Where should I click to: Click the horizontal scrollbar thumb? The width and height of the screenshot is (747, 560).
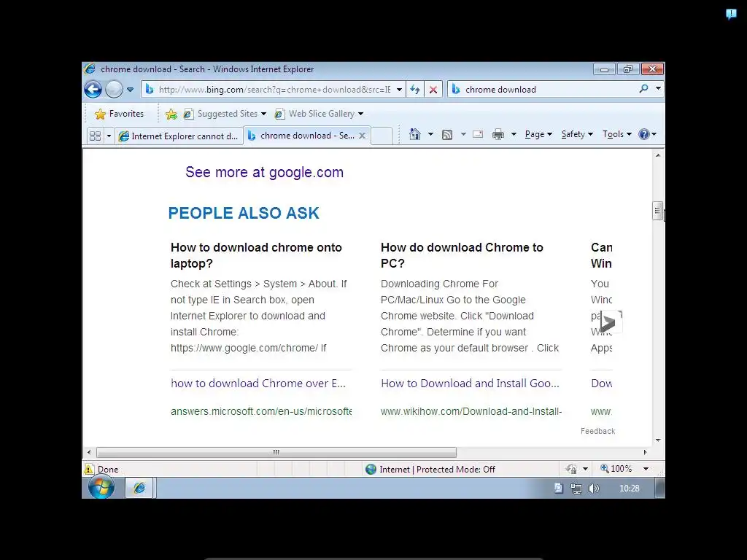[x=276, y=452]
